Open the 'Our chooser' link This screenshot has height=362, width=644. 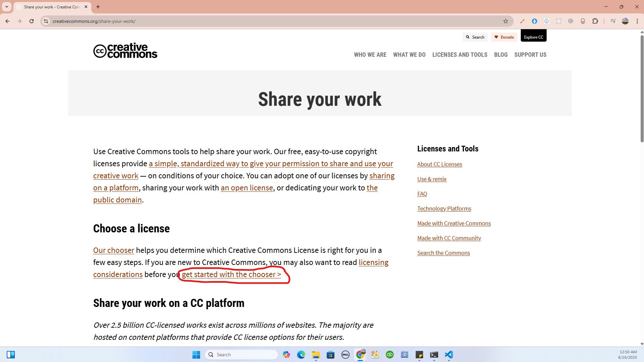coord(113,250)
